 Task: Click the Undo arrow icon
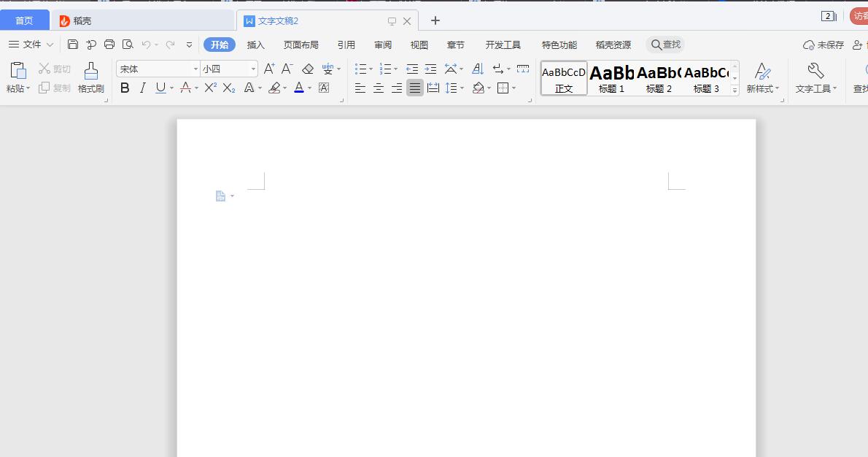click(x=146, y=45)
